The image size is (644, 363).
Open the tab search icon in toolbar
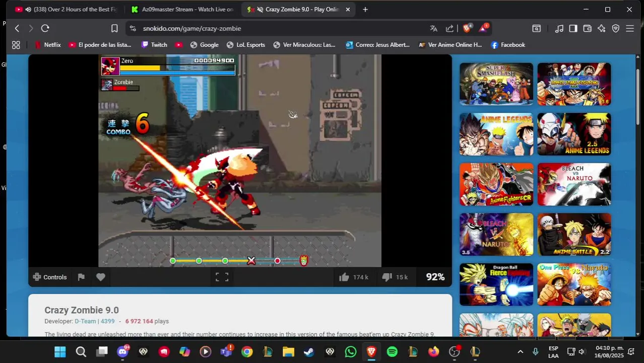coord(537,28)
